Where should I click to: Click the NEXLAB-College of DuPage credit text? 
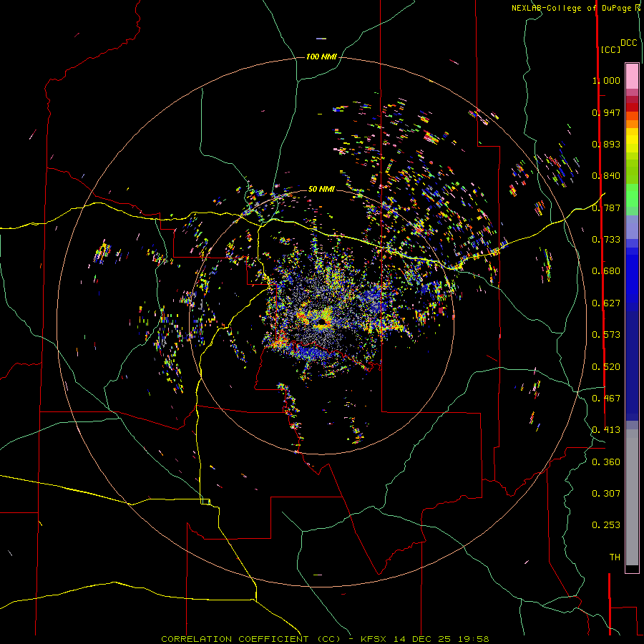[575, 8]
